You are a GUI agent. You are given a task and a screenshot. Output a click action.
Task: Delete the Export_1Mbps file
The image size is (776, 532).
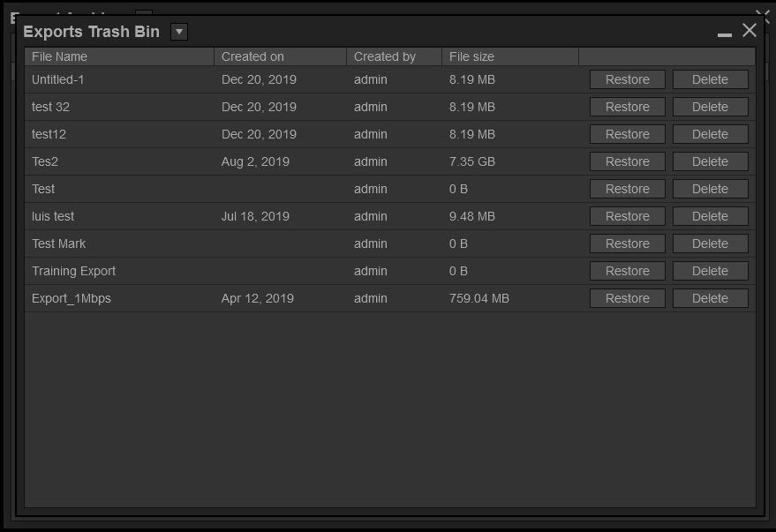(x=710, y=298)
